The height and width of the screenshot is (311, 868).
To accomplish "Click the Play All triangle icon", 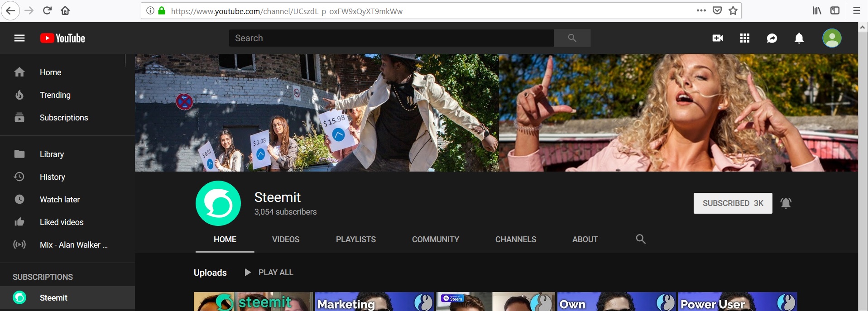I will point(248,273).
